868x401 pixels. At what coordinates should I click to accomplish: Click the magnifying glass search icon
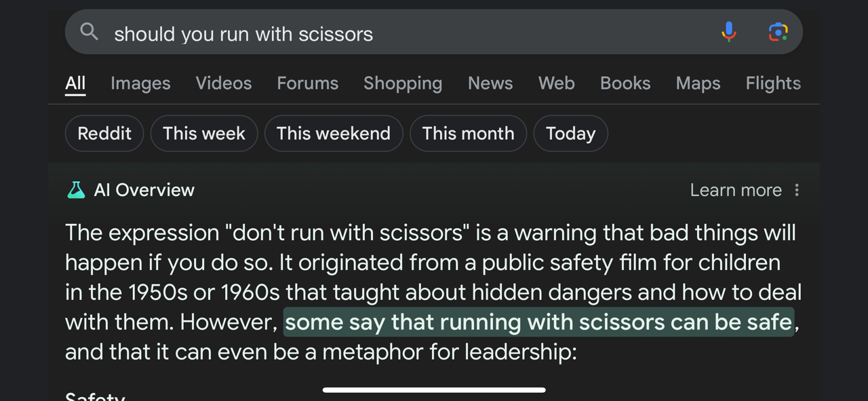pyautogui.click(x=89, y=31)
